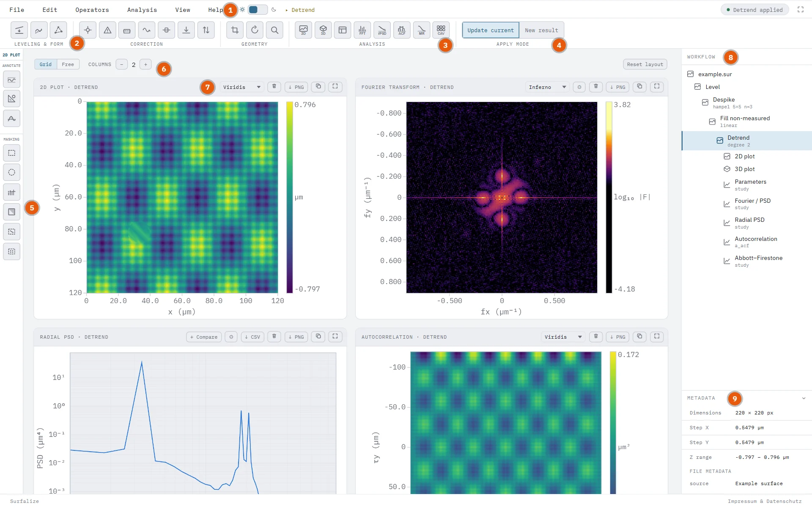Delete the 2D Plot panel with trash icon
Image resolution: width=812 pixels, height=508 pixels.
click(x=274, y=87)
